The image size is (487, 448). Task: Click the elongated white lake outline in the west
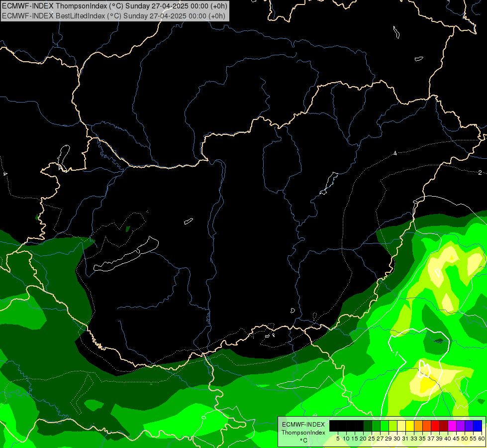(x=126, y=254)
